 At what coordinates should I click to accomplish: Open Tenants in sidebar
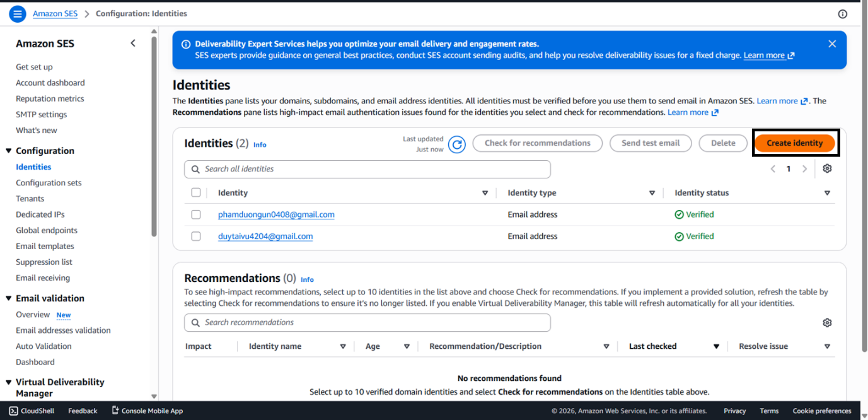pyautogui.click(x=30, y=199)
